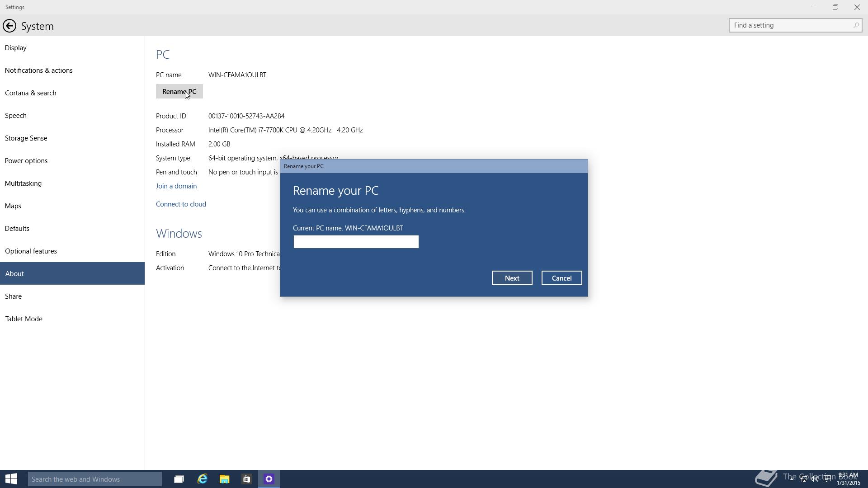Screen dimensions: 868x488
Task: Launch Internet Explorer from the taskbar
Action: 202,479
